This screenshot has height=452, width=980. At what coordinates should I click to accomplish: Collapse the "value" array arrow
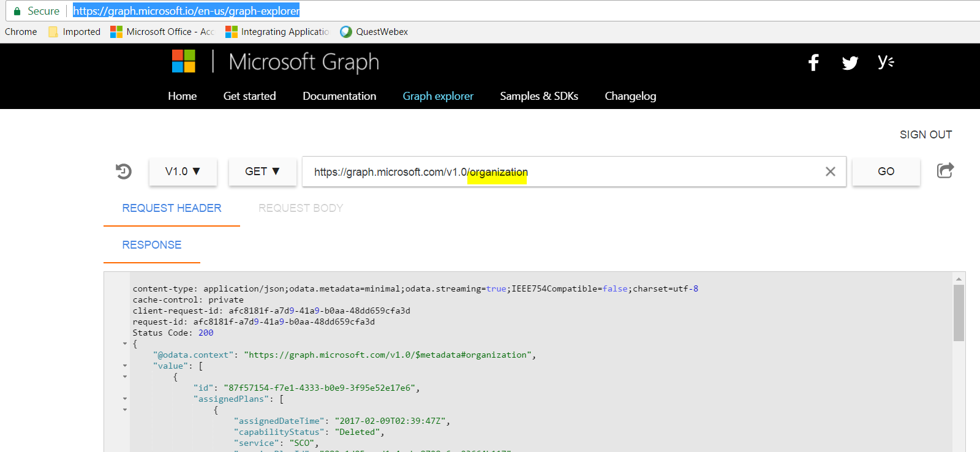pos(125,366)
